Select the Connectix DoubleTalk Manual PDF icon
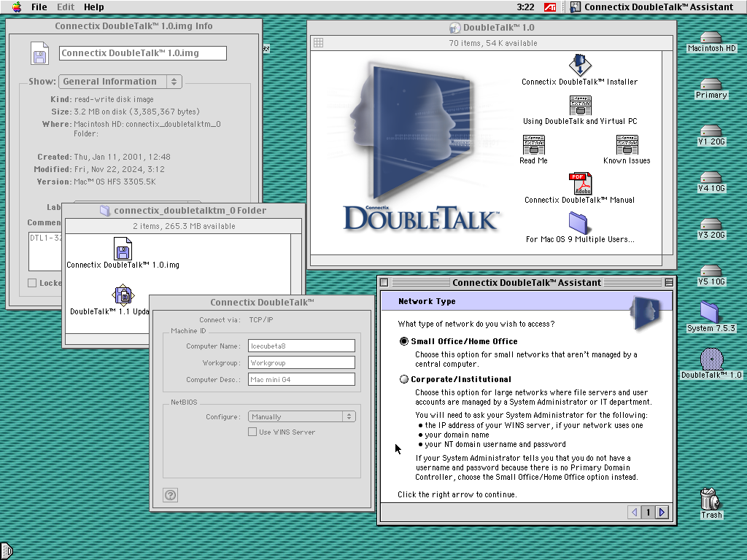The height and width of the screenshot is (560, 747). 580,183
